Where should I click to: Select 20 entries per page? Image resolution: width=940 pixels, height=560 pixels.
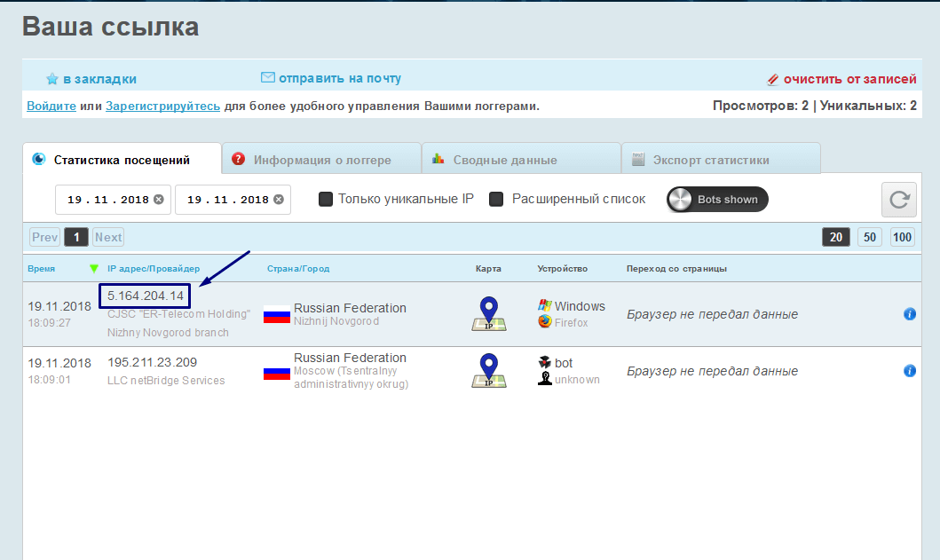click(836, 237)
